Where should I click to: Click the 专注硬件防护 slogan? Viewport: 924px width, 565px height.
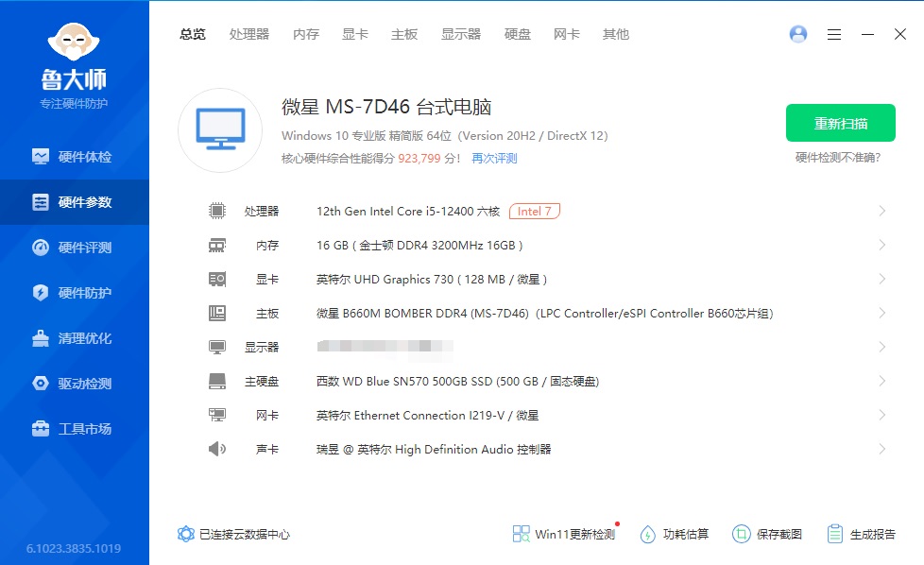coord(74,104)
